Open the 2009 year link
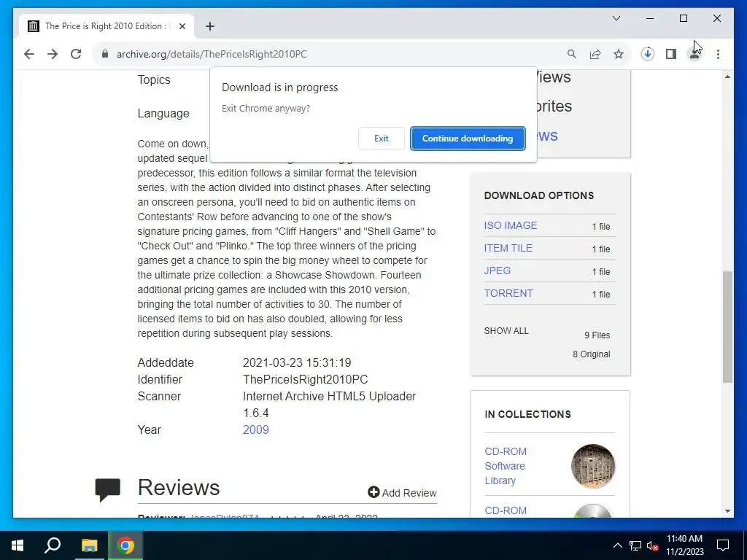747x560 pixels. click(256, 429)
